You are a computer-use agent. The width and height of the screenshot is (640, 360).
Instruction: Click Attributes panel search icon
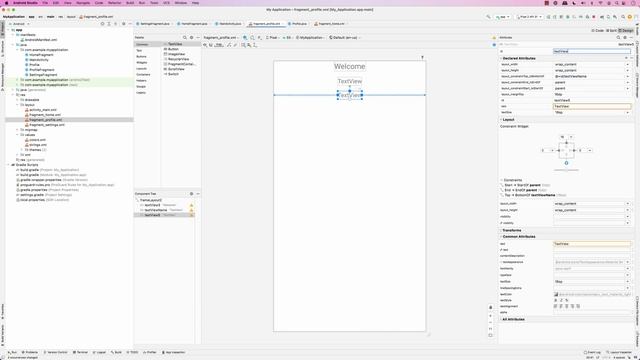(x=618, y=38)
